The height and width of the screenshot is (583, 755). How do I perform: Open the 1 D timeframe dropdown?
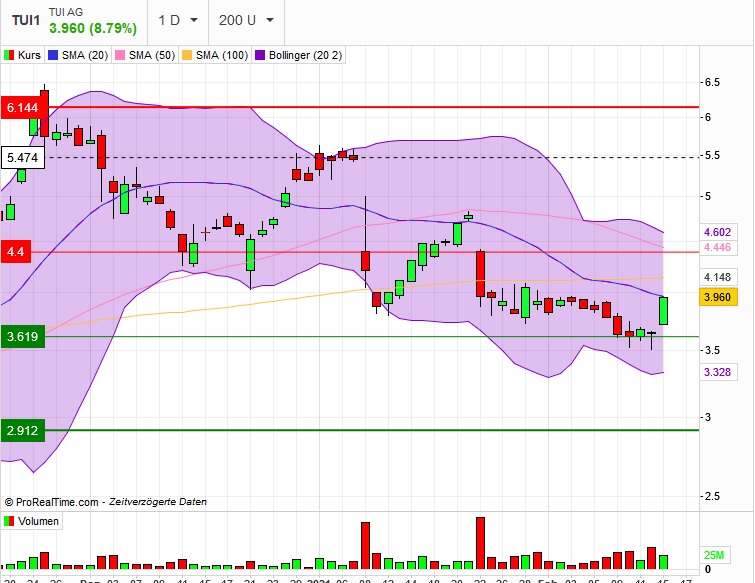(x=178, y=20)
